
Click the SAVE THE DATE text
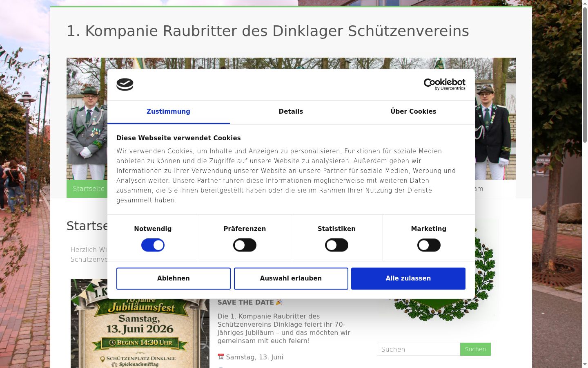245,303
